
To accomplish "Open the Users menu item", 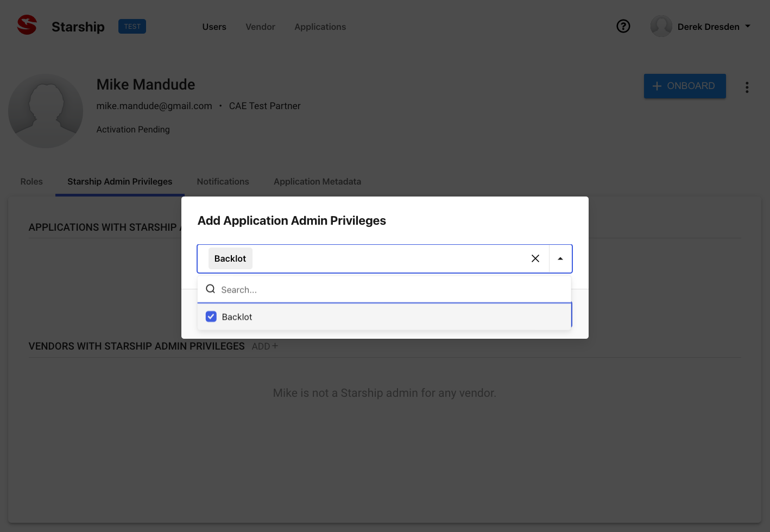I will tap(214, 27).
